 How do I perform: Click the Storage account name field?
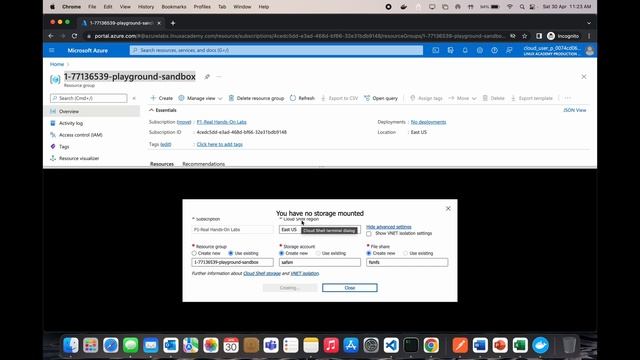click(x=320, y=262)
